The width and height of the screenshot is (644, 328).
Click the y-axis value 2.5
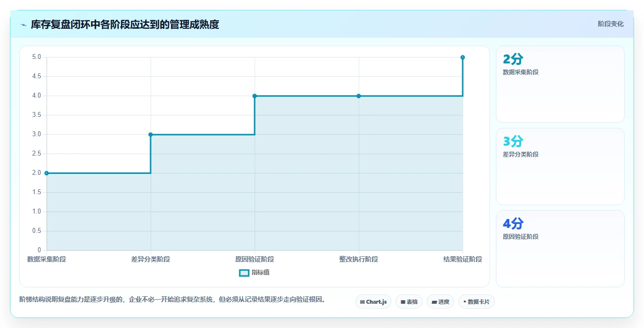[37, 154]
